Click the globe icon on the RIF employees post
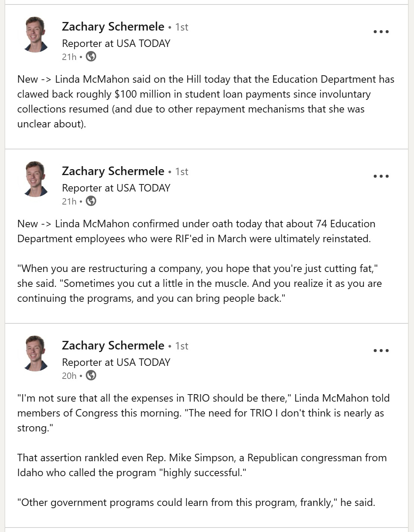Image resolution: width=414 pixels, height=532 pixels. point(91,201)
